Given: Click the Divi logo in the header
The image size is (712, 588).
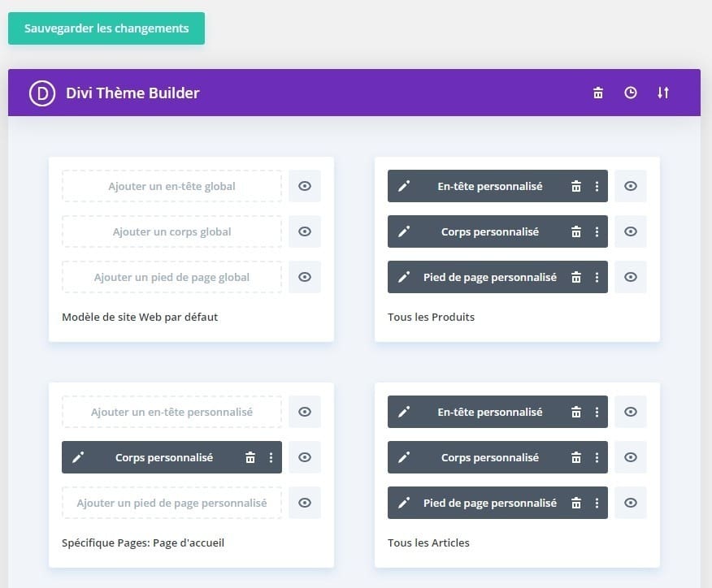Looking at the screenshot, I should pyautogui.click(x=42, y=93).
